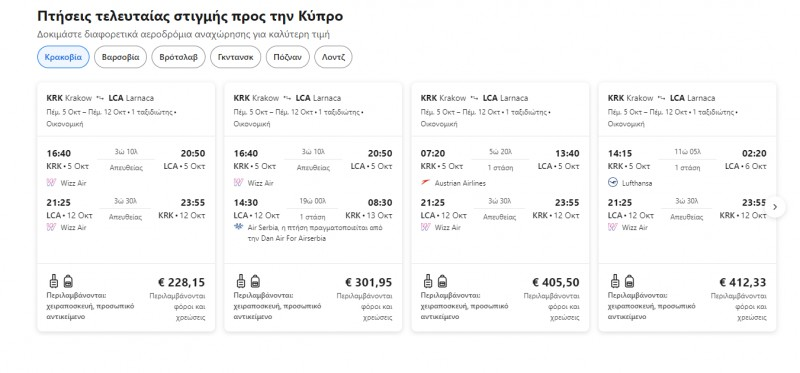Click the baggage icons on the €301,95 card
The width and height of the screenshot is (800, 373).
248,281
